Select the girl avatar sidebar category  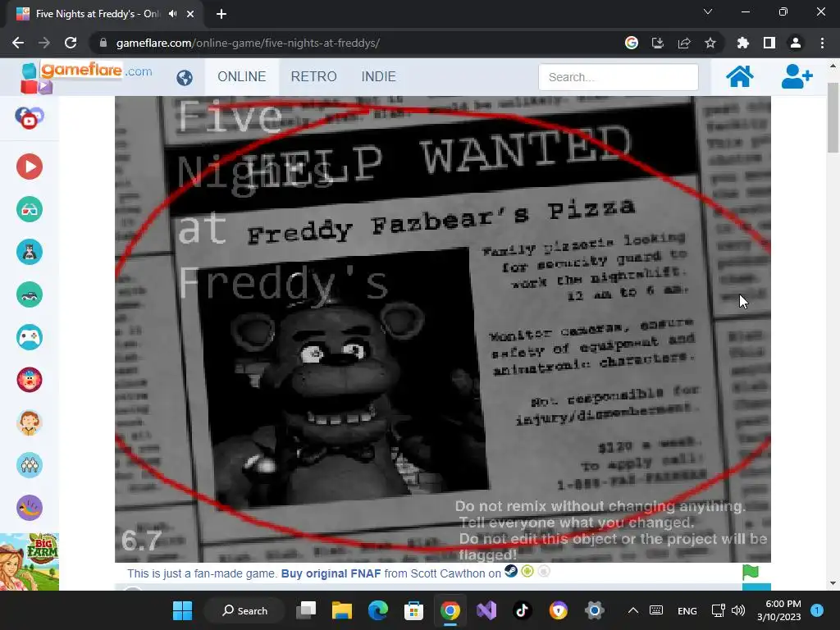(30, 422)
